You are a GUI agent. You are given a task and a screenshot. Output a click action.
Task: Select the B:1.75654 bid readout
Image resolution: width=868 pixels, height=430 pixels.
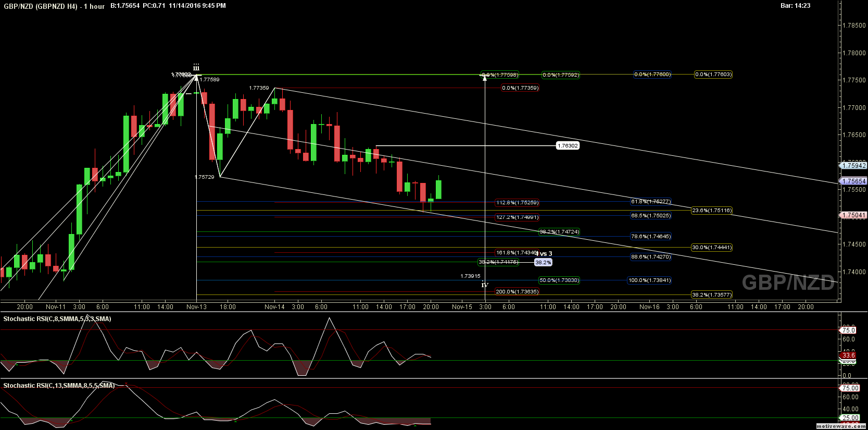click(125, 6)
